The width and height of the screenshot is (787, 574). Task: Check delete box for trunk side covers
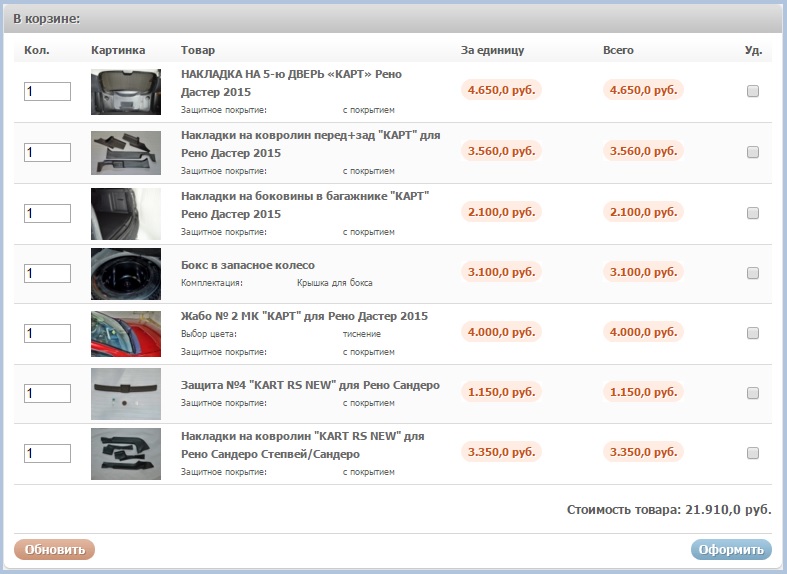pos(753,213)
